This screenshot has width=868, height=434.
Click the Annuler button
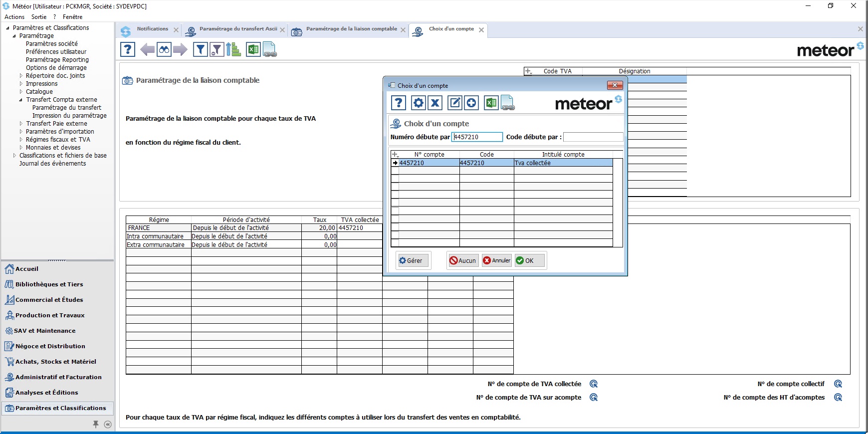[497, 260]
